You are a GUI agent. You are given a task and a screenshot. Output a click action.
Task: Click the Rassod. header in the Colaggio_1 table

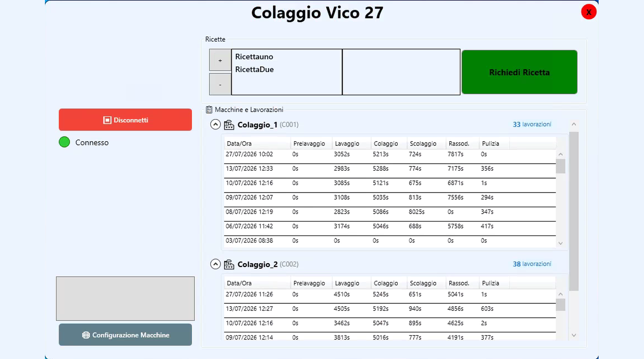(462, 144)
